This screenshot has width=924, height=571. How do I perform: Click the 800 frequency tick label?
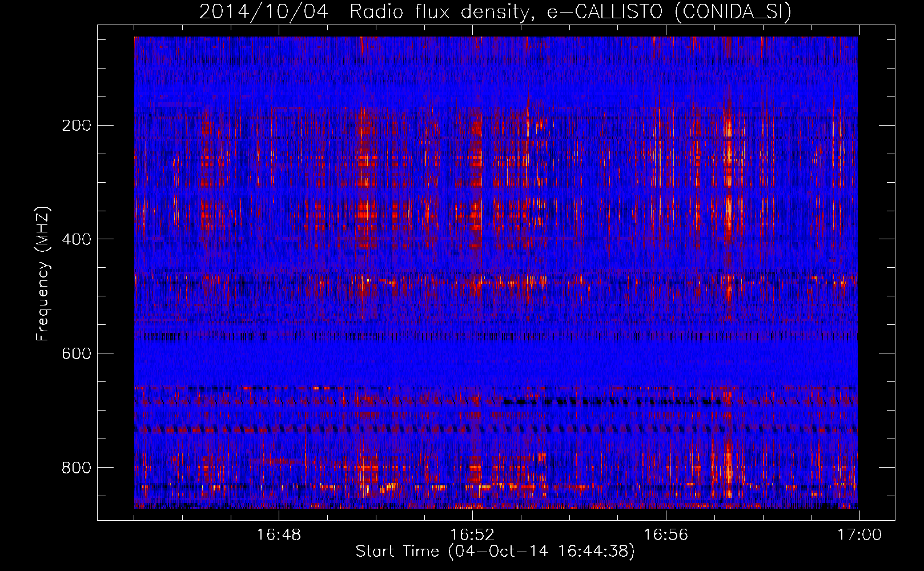(77, 468)
